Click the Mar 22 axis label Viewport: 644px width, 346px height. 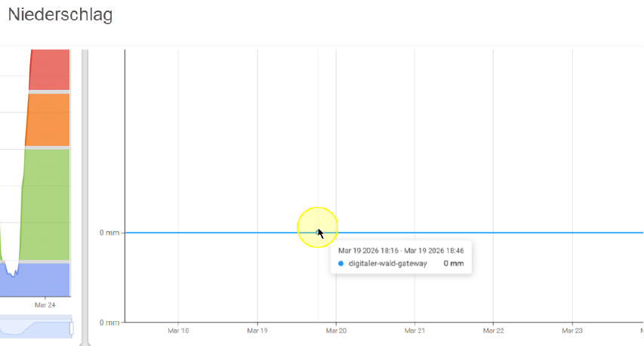(493, 330)
